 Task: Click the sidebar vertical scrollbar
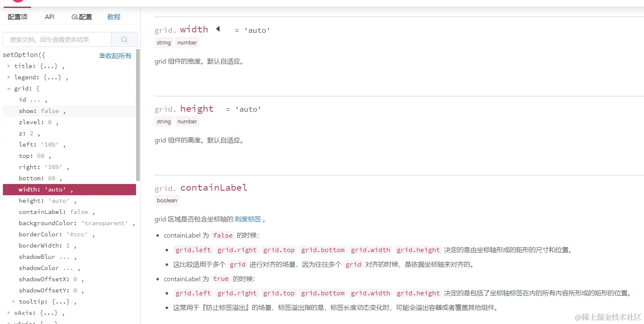point(138,115)
